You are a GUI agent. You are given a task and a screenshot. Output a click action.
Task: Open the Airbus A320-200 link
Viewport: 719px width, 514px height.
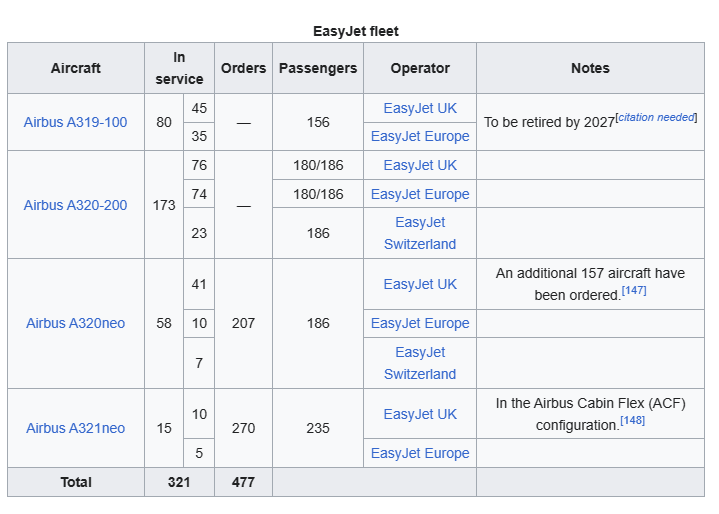click(x=76, y=205)
